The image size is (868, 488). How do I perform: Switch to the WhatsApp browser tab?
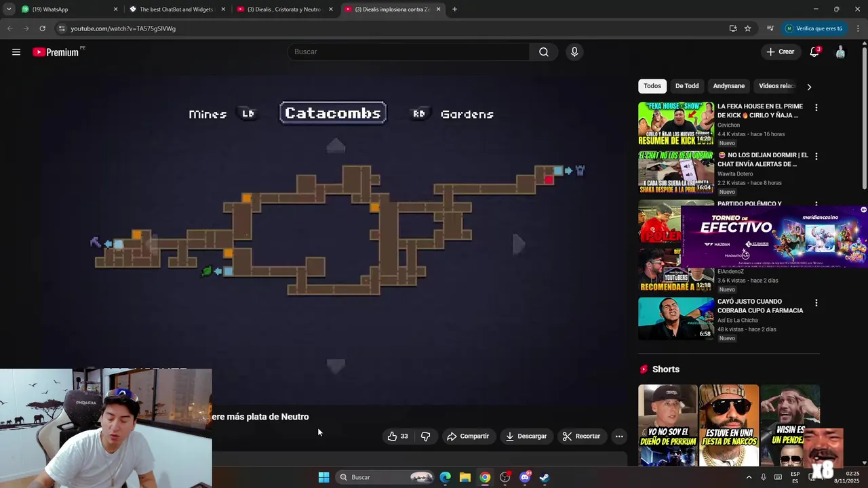(68, 9)
